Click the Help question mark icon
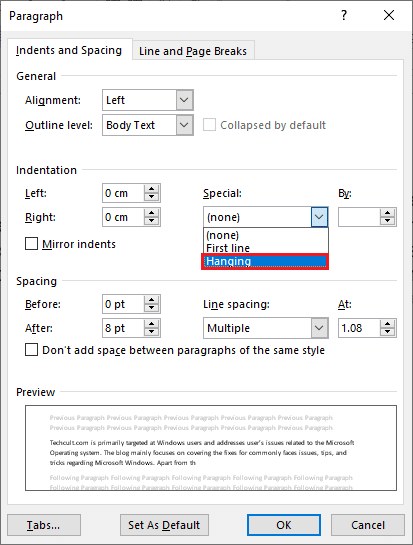 [343, 15]
